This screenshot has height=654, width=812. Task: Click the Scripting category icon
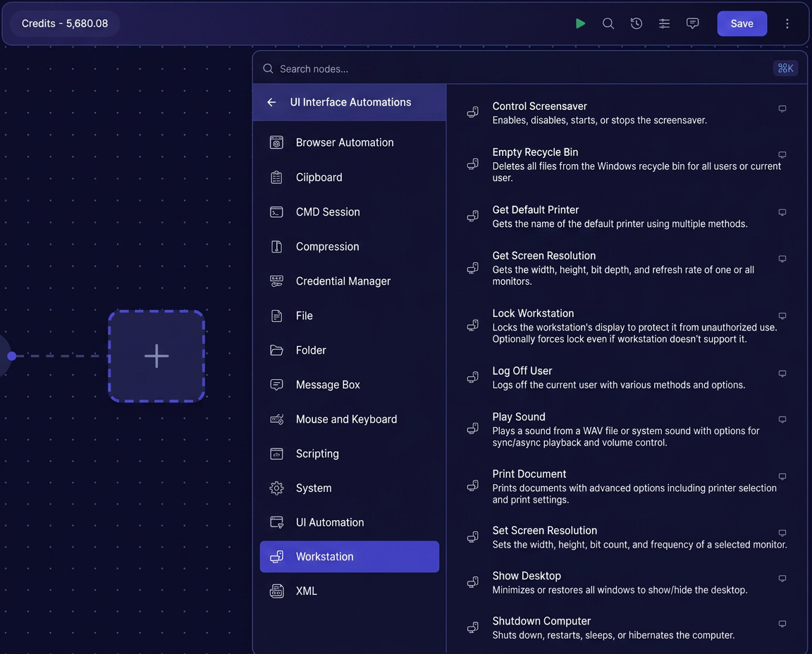pos(276,454)
